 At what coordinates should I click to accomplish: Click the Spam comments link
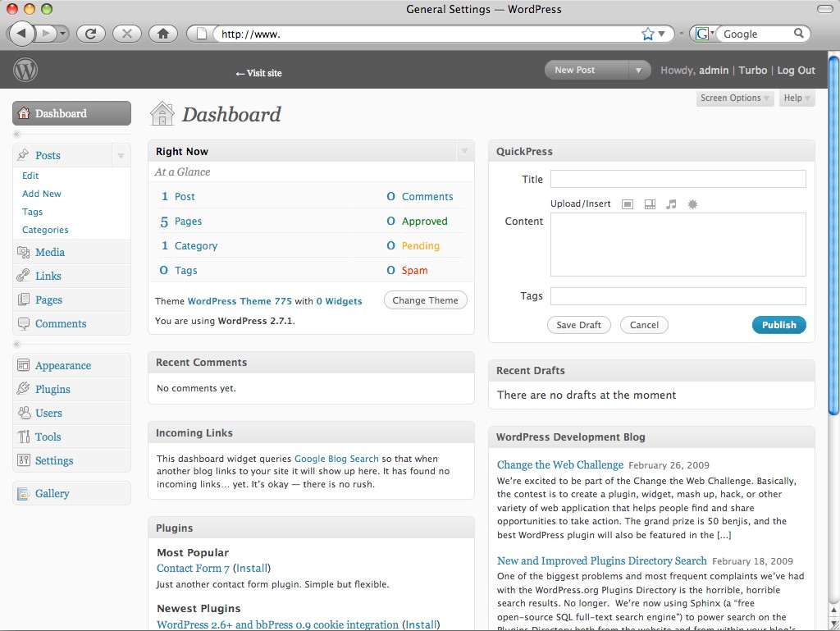point(414,271)
